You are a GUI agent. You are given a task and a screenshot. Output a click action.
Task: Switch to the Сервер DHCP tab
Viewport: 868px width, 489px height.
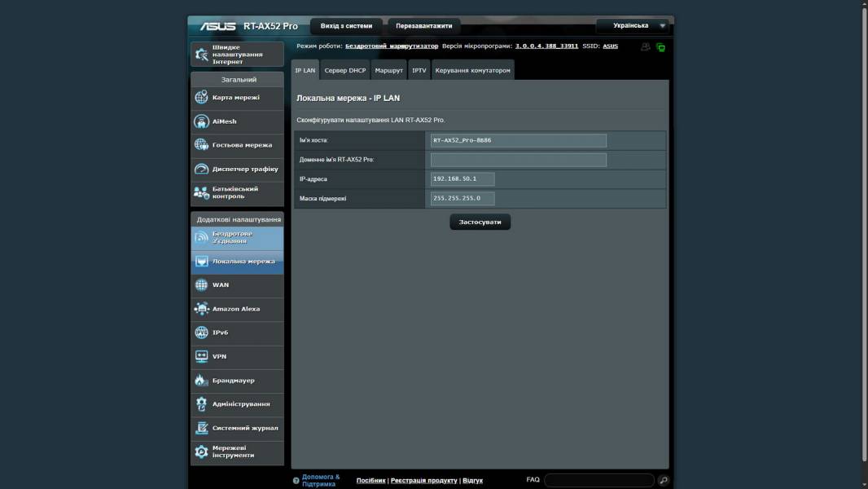pyautogui.click(x=345, y=71)
